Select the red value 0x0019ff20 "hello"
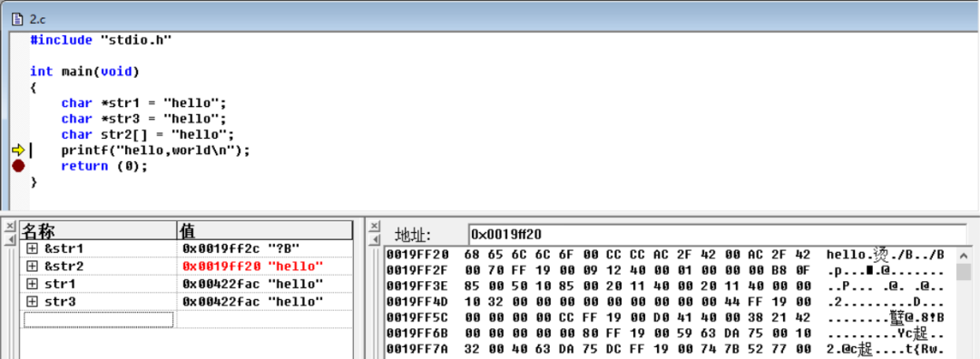 point(253,266)
